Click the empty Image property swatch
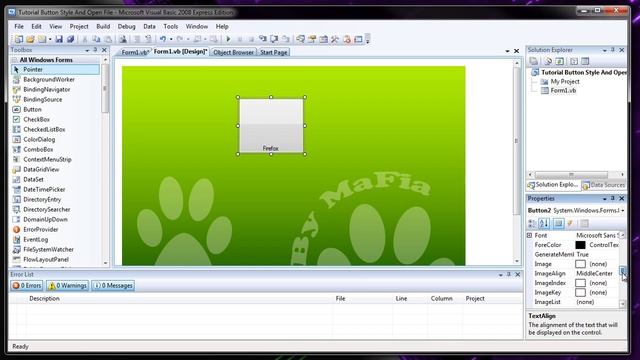The height and width of the screenshot is (360, 640). click(580, 264)
